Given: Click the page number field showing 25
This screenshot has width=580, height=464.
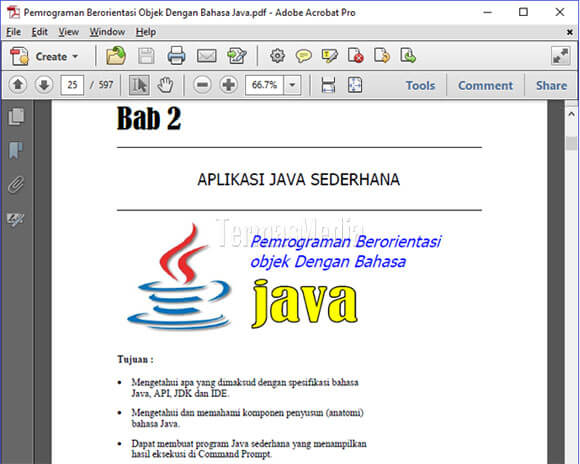Looking at the screenshot, I should pyautogui.click(x=72, y=85).
